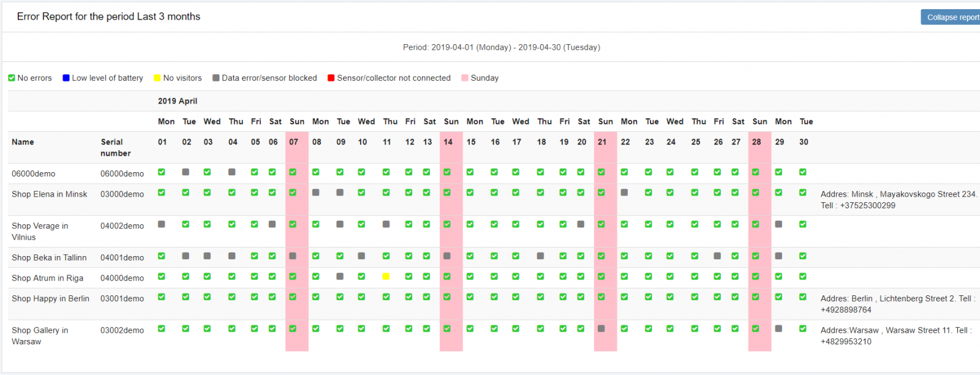Click the Collapse report button
The height and width of the screenshot is (375, 980).
951,17
